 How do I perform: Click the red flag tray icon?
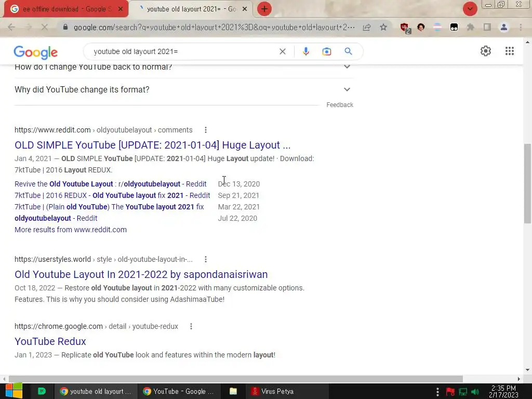[x=450, y=392]
